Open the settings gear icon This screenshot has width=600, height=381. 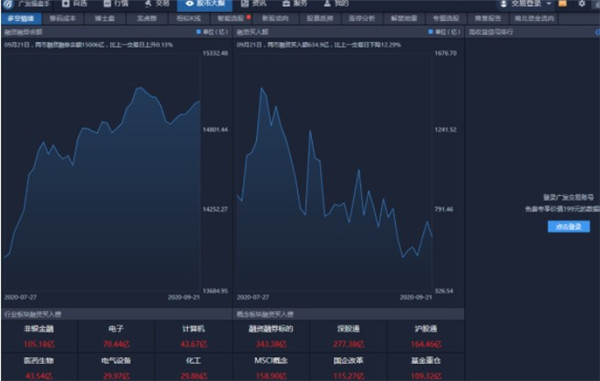click(581, 3)
